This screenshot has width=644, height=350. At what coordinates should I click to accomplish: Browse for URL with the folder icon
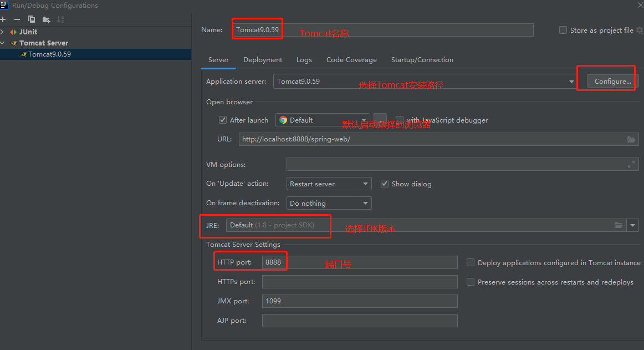631,139
